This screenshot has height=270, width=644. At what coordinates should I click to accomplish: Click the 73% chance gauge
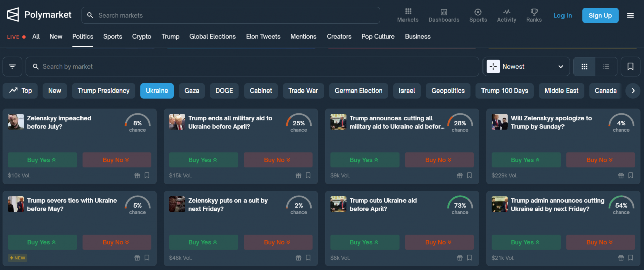pyautogui.click(x=460, y=205)
